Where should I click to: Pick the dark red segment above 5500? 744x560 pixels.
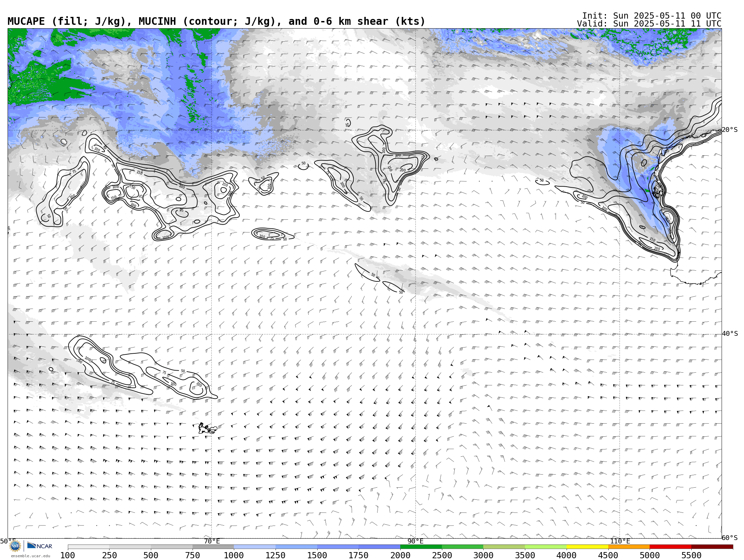[712, 547]
